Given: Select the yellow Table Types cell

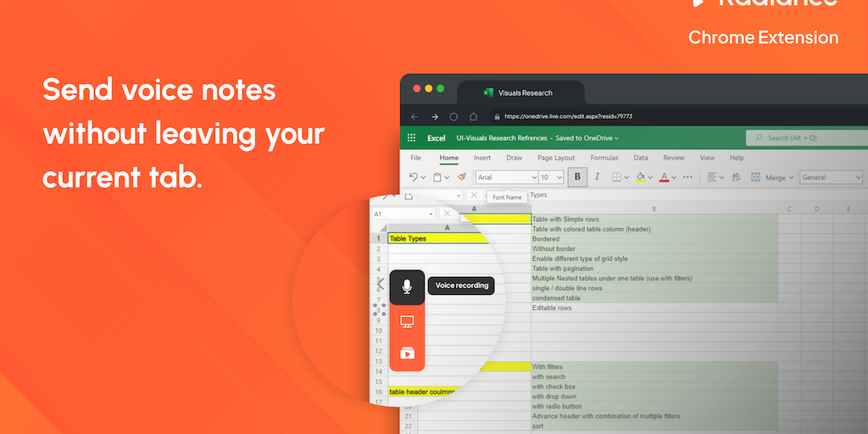Looking at the screenshot, I should click(x=439, y=238).
